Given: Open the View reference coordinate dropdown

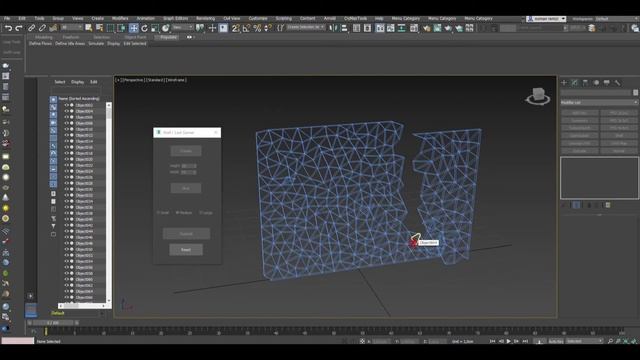Looking at the screenshot, I should 182,27.
